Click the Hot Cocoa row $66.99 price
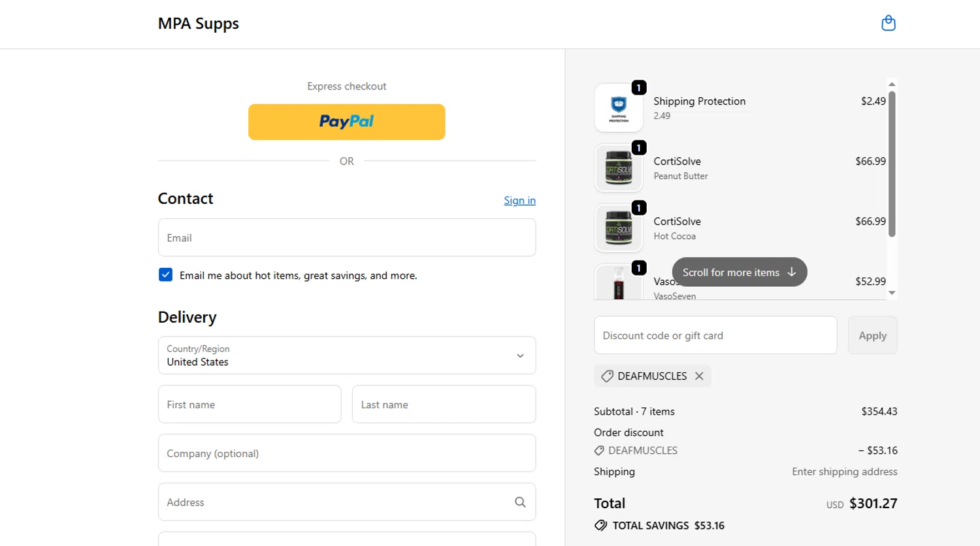 pyautogui.click(x=871, y=221)
